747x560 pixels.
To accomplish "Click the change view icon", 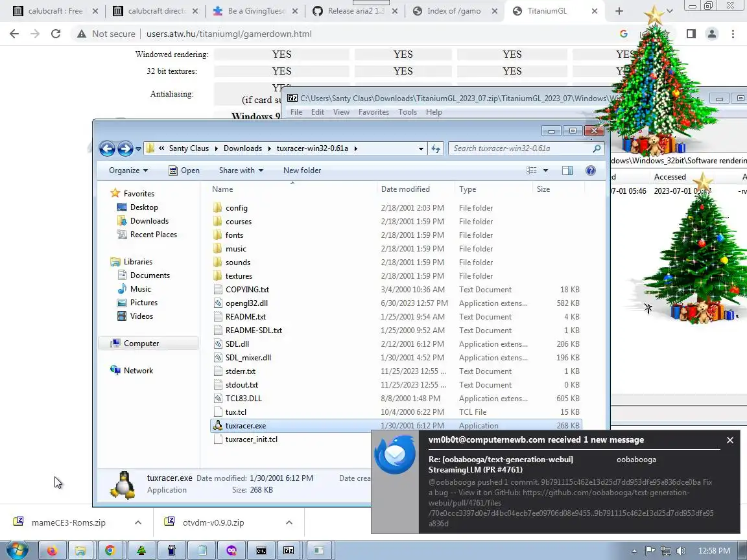I will pyautogui.click(x=532, y=170).
